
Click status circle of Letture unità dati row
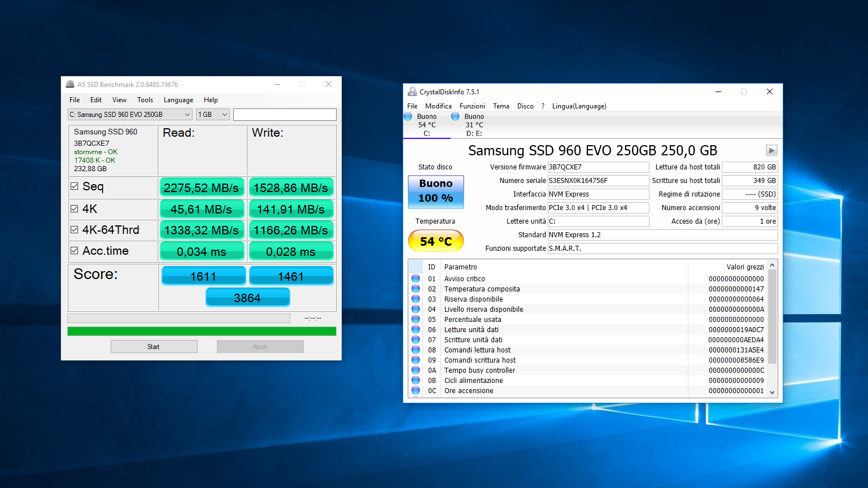[x=416, y=329]
